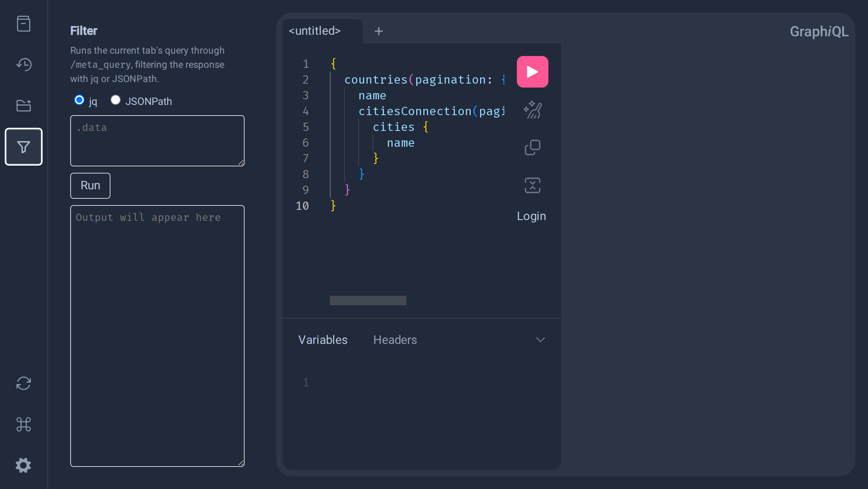This screenshot has width=868, height=489.
Task: Click 'name' on line 6
Action: coord(401,143)
